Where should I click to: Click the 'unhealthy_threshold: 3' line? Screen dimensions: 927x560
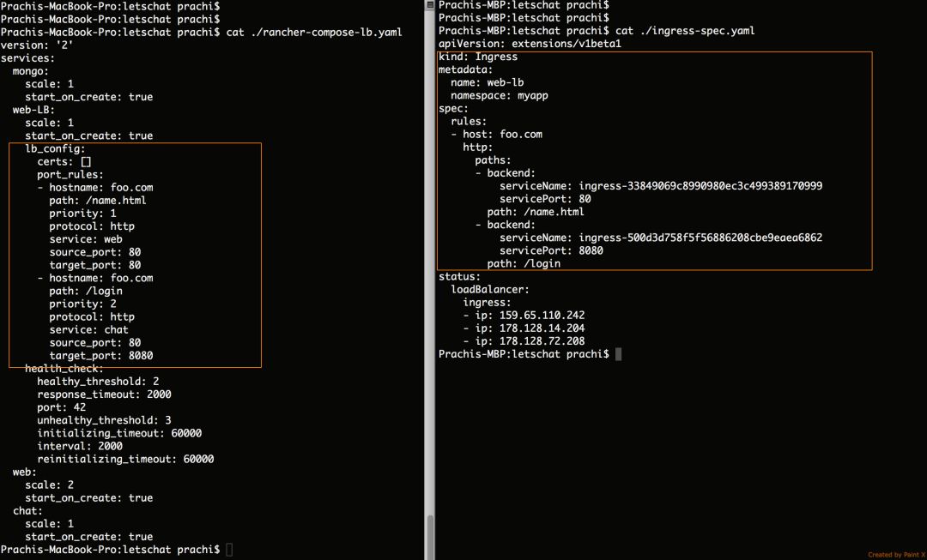104,420
